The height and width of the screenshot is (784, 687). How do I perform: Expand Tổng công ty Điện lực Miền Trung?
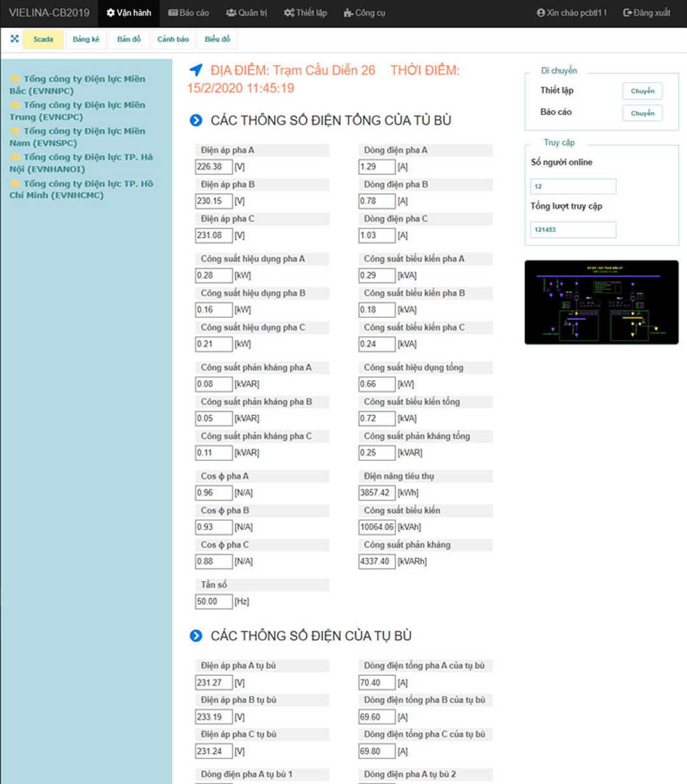click(77, 111)
